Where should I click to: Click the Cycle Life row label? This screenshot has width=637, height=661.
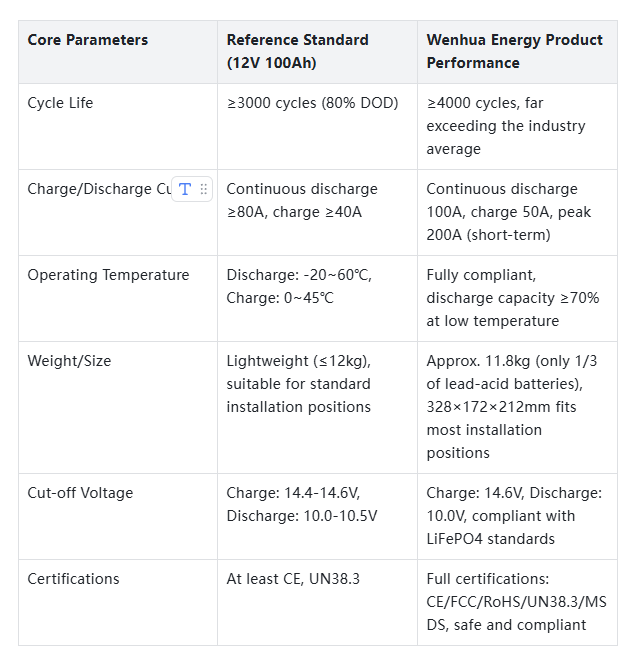(61, 103)
